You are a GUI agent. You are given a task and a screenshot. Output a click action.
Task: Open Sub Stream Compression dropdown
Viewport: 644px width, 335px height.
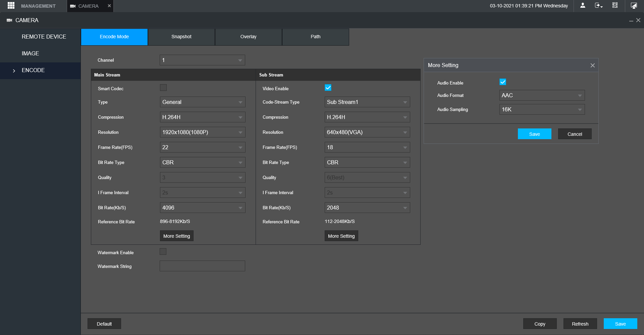click(x=367, y=117)
